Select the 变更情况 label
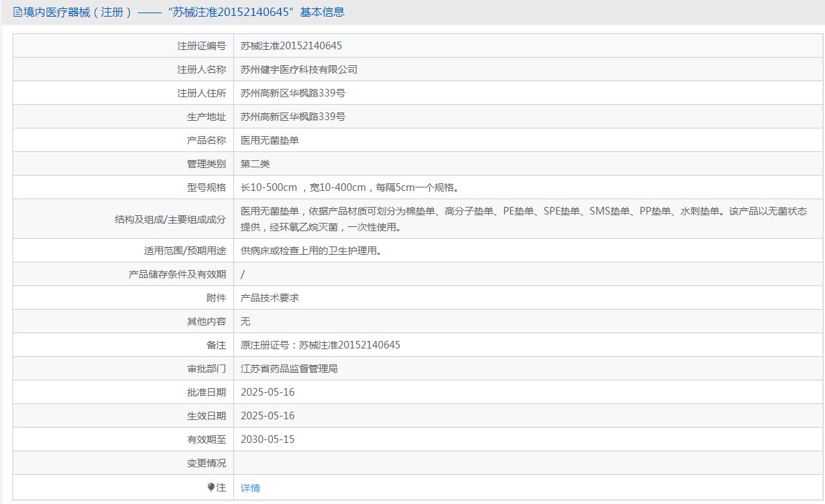This screenshot has width=825, height=504. click(206, 463)
